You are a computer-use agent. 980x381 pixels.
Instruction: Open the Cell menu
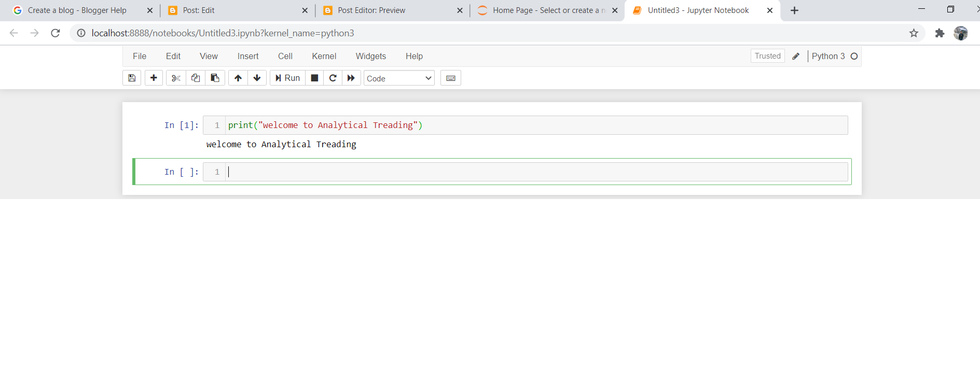(285, 56)
